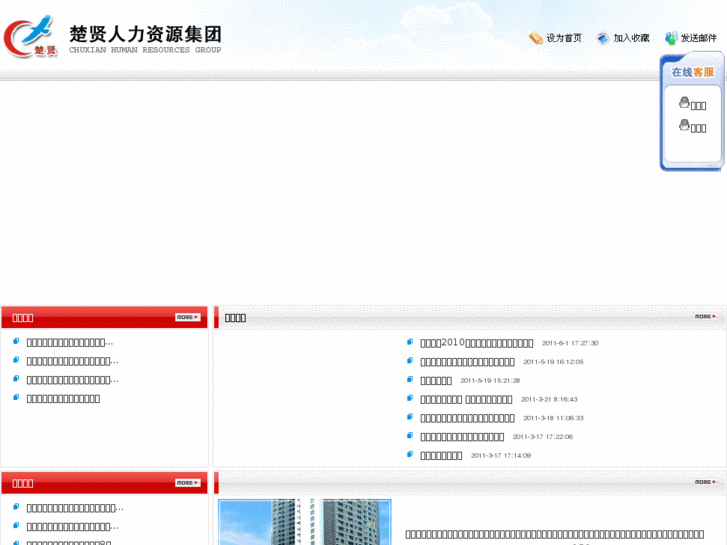Click the 楚贤人力资源集团 title text
Viewport: 727px width, 545px height.
coord(145,34)
